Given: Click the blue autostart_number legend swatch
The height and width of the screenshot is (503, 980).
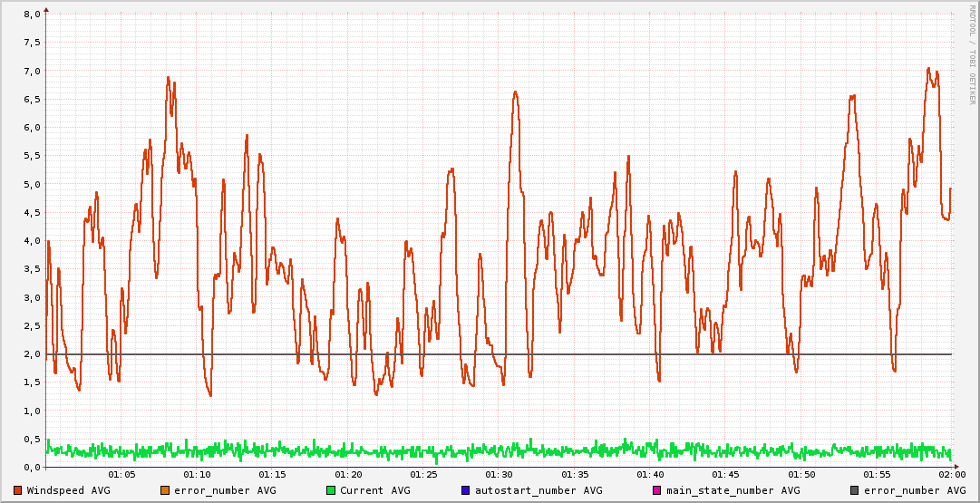Looking at the screenshot, I should pos(466,490).
